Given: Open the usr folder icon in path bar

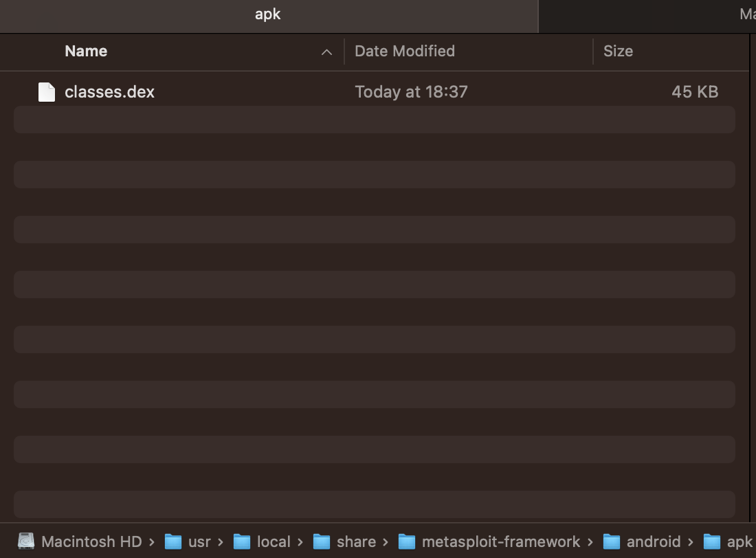Looking at the screenshot, I should tap(173, 542).
